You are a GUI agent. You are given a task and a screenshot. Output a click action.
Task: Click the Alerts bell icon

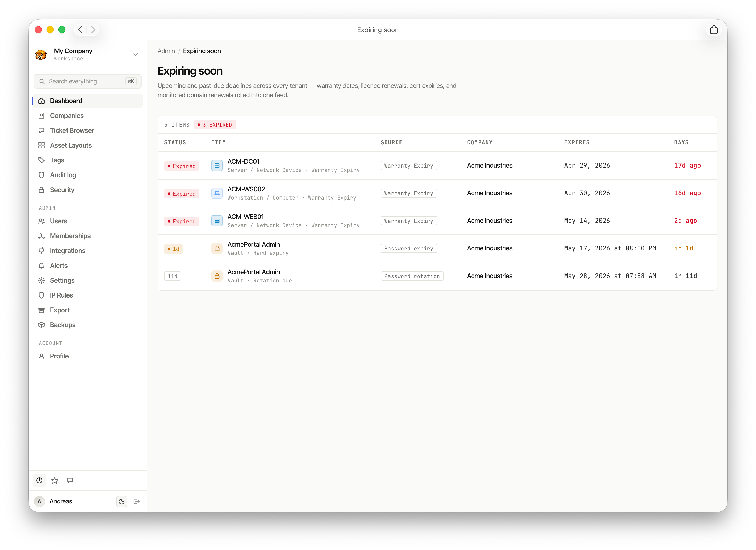click(x=41, y=266)
